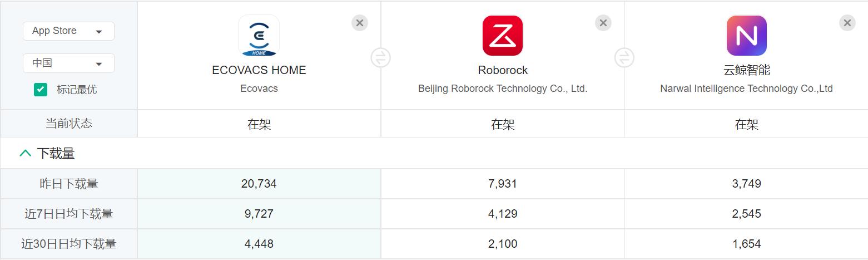
Task: Click ECOVACS HOME's 昨日下载量 value 20,734
Action: coord(259,184)
